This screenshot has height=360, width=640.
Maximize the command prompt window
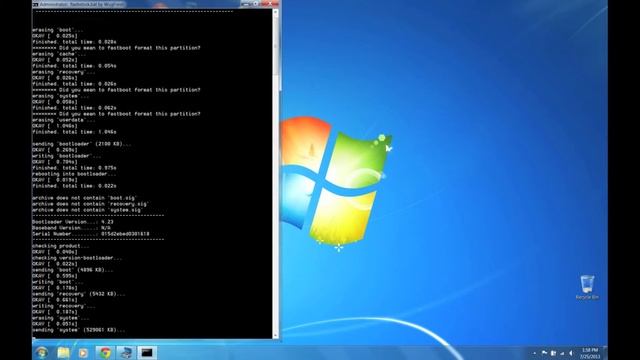(x=256, y=4)
